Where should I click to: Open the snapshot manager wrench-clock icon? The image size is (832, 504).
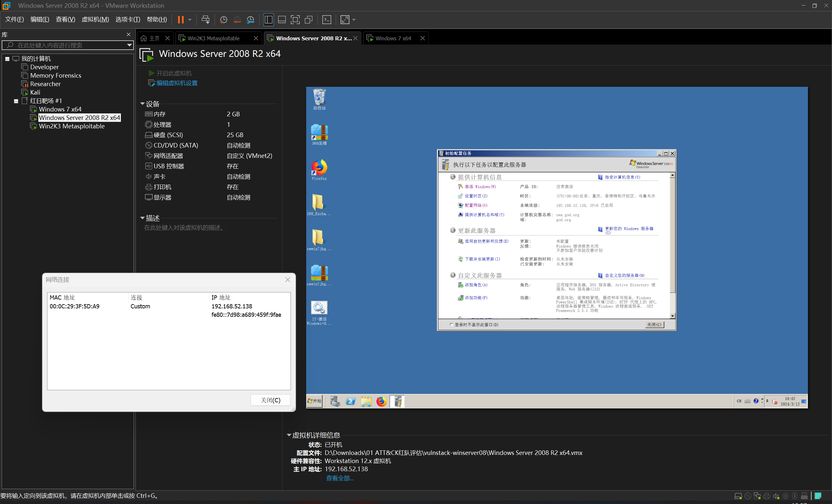click(251, 19)
